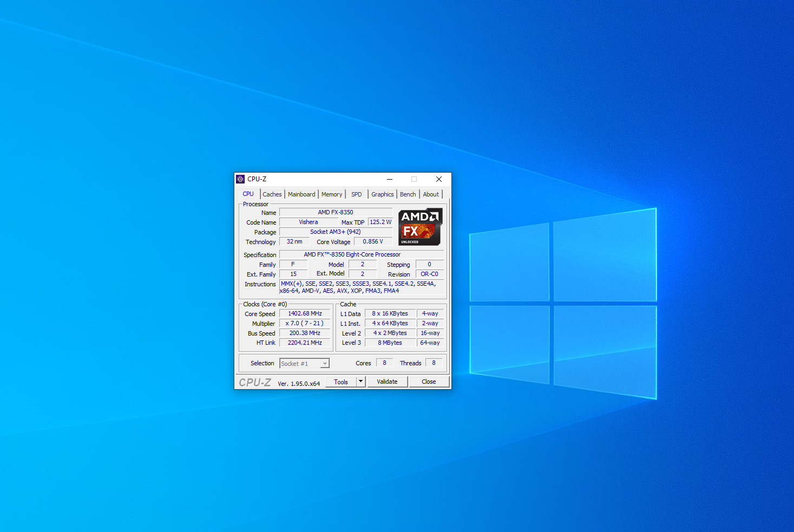The height and width of the screenshot is (532, 794).
Task: Click the Threads count value 8
Action: click(434, 363)
